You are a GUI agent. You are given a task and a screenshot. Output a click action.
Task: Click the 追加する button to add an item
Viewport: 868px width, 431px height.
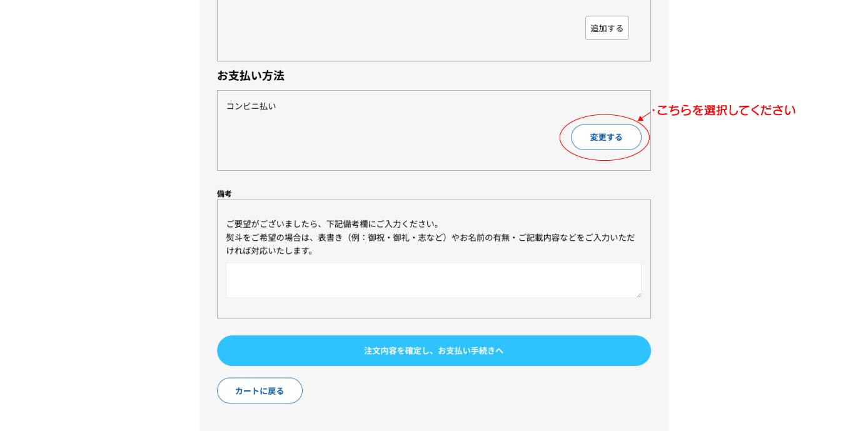click(606, 28)
